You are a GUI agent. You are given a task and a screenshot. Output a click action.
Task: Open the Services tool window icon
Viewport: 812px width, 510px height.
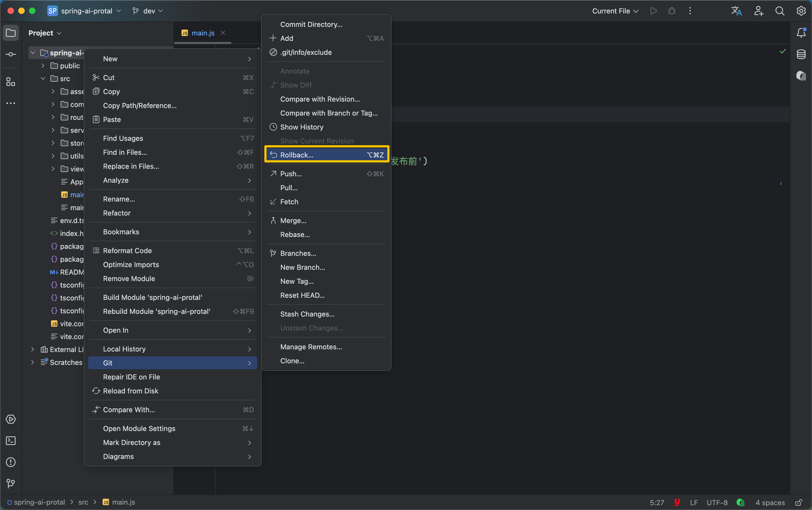11,419
